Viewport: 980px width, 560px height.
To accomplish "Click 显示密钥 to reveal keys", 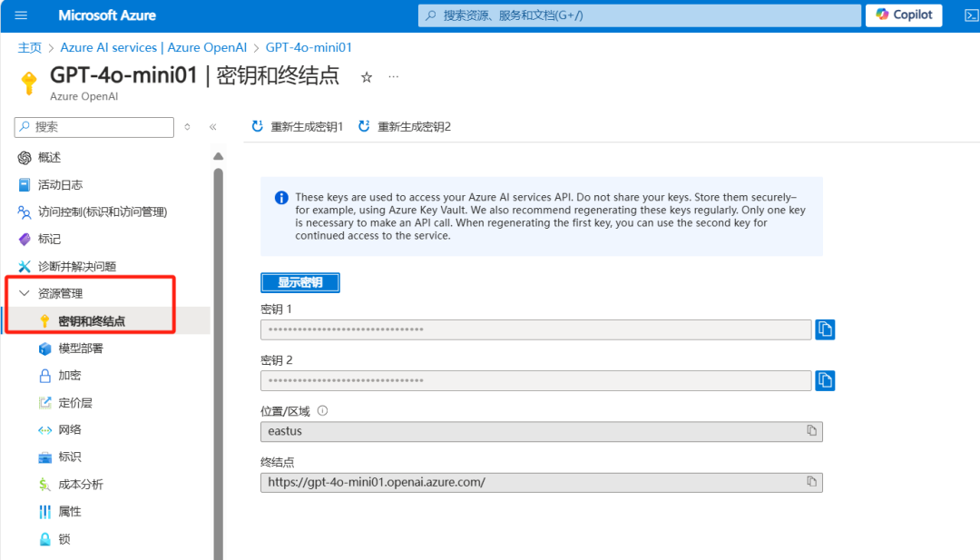I will 299,282.
